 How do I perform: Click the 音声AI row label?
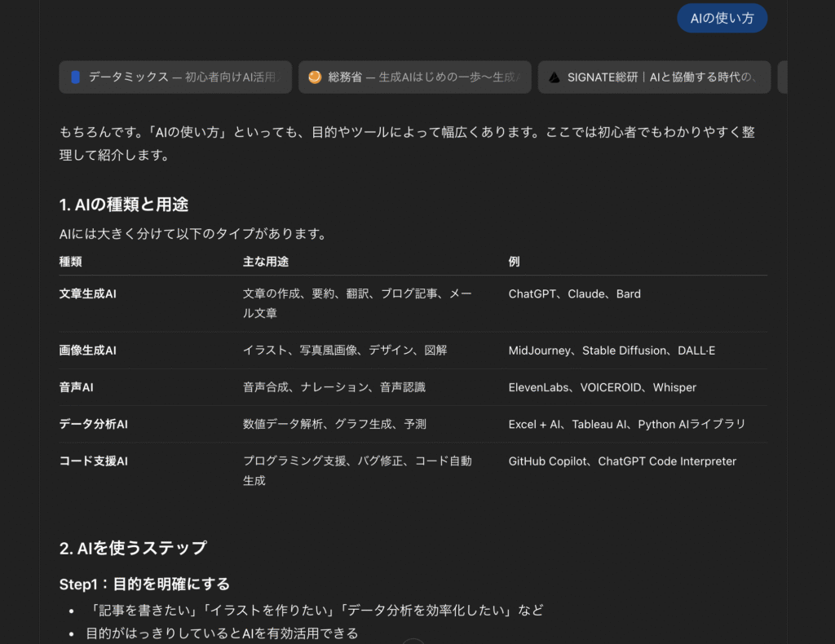point(77,387)
